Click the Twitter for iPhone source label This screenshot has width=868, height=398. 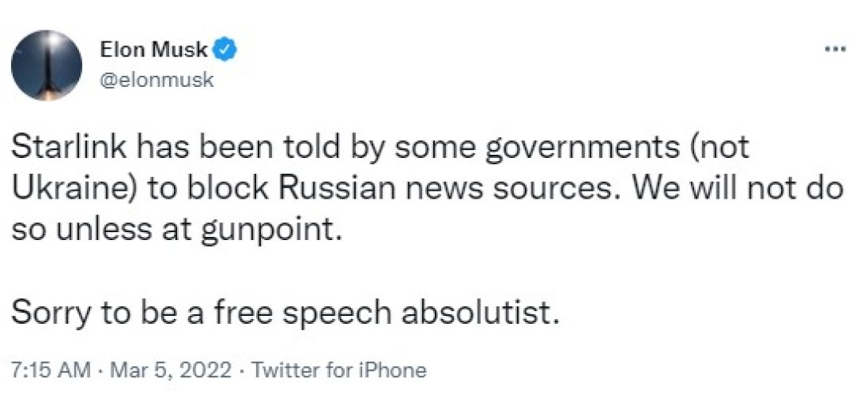[x=339, y=370]
